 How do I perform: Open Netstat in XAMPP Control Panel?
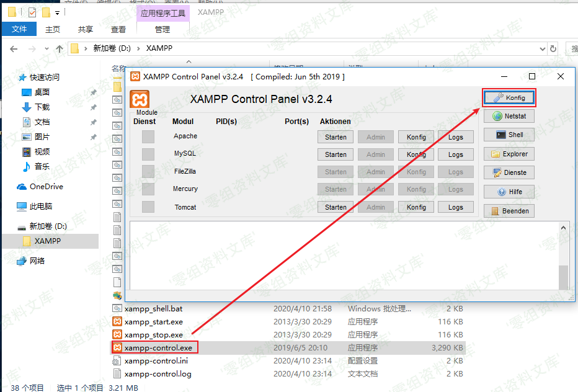pos(509,116)
